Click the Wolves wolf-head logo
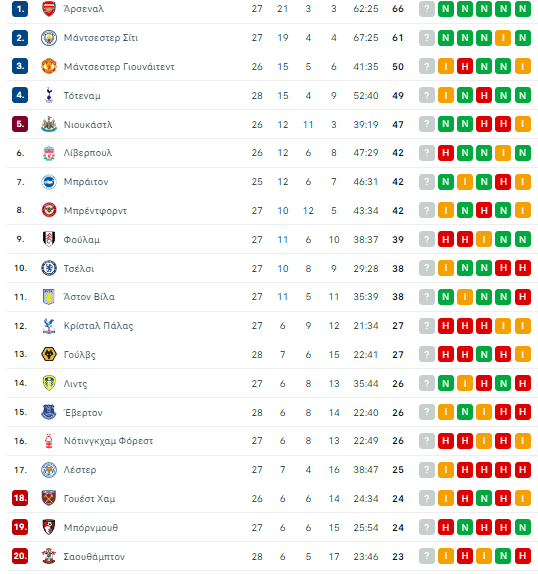538x574 pixels. click(x=49, y=354)
